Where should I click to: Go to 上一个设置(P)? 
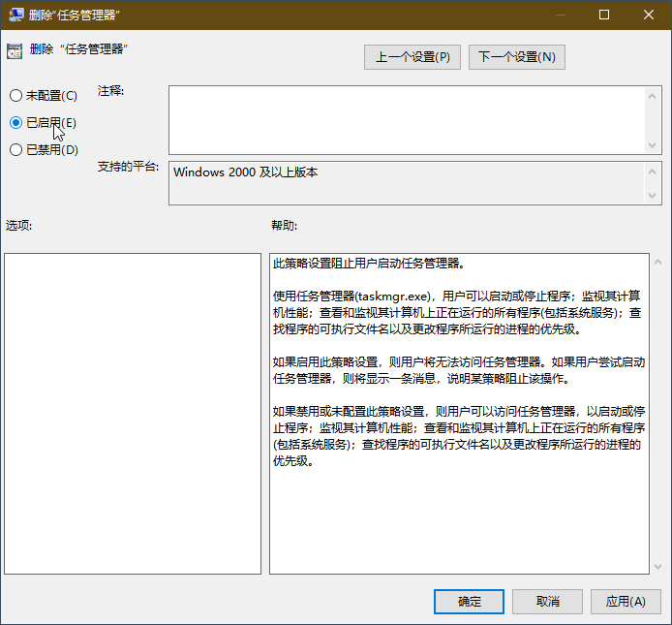(x=412, y=57)
